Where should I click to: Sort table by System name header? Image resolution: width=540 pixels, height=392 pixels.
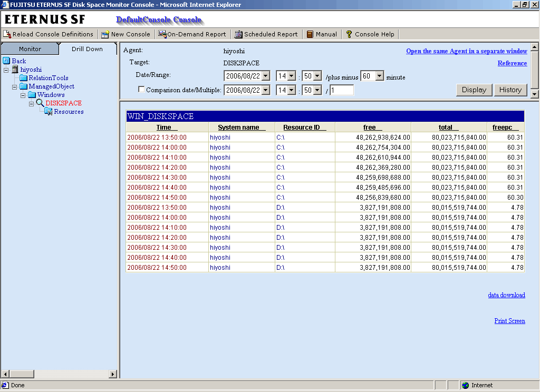point(242,128)
